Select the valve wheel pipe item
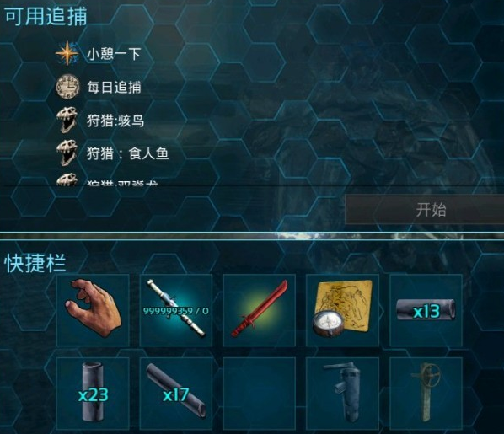This screenshot has height=434, width=504. [426, 394]
